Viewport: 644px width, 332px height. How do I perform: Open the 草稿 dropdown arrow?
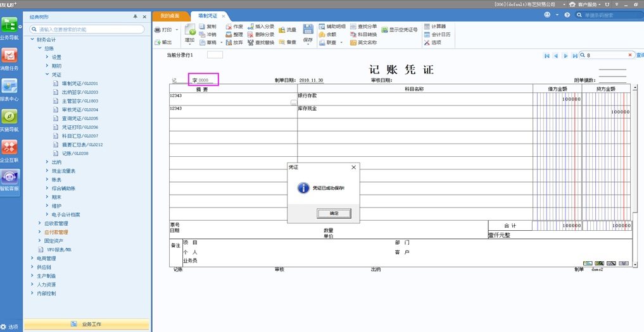point(221,42)
